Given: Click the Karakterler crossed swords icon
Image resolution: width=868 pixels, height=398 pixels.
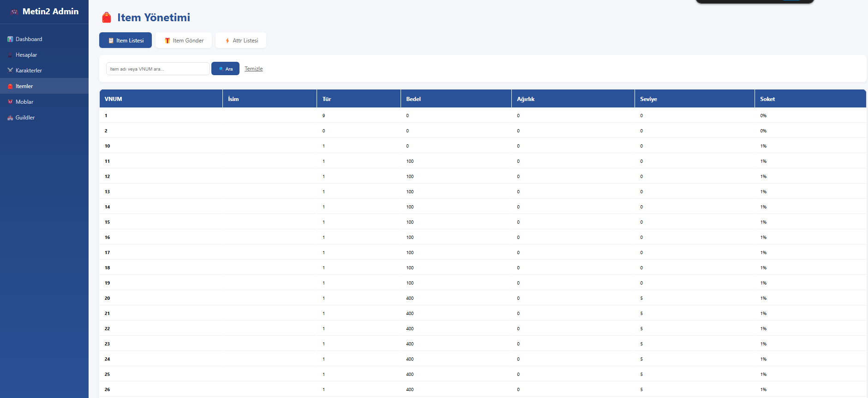Looking at the screenshot, I should tap(10, 71).
